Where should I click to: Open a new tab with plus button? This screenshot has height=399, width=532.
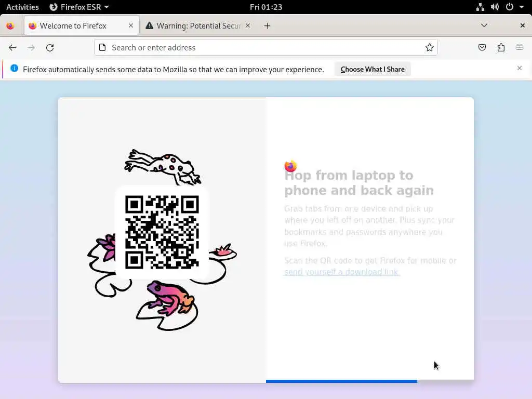pyautogui.click(x=268, y=26)
